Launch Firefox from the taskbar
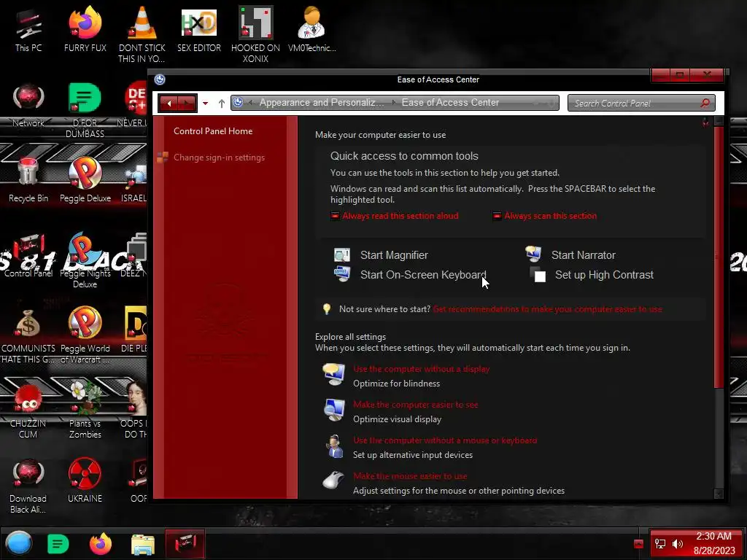747x560 pixels. click(101, 544)
